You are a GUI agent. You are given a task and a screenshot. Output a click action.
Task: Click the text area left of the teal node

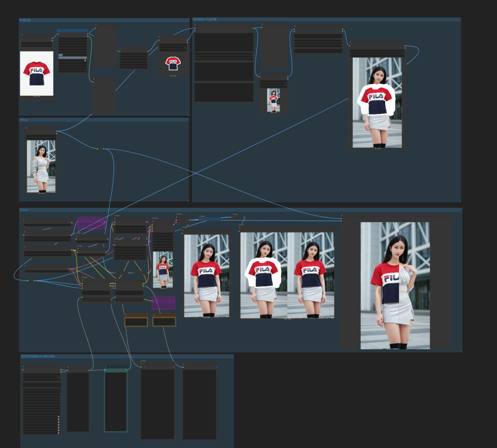pos(78,402)
